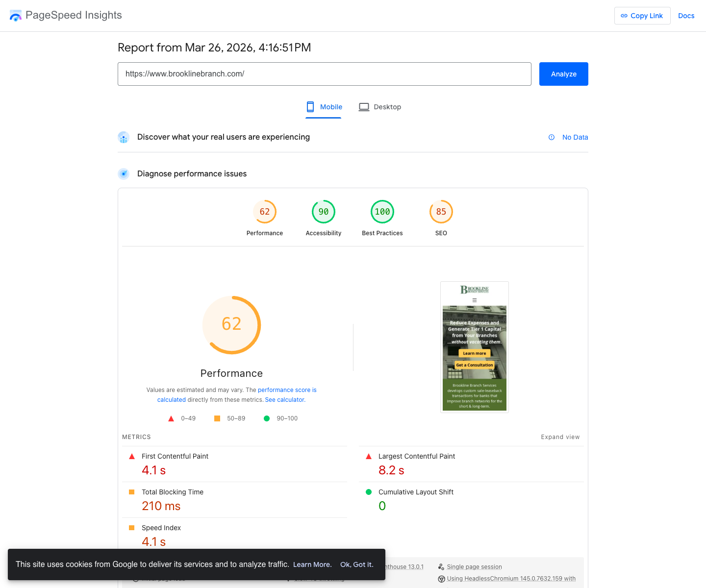This screenshot has width=706, height=588.
Task: Click the PageSpeed Insights logo icon
Action: click(15, 15)
